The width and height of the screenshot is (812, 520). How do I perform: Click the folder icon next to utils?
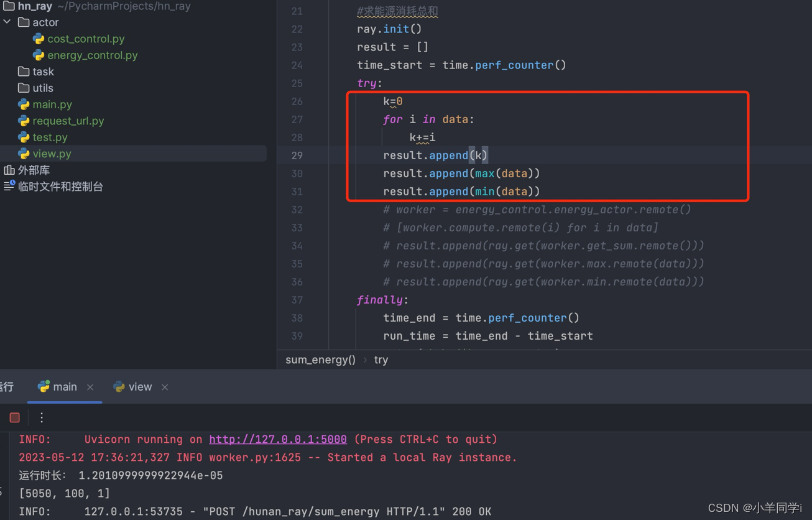pyautogui.click(x=24, y=88)
